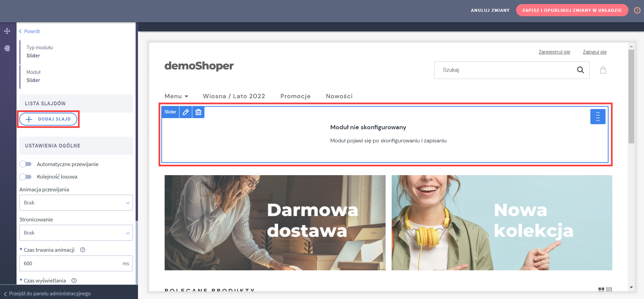The width and height of the screenshot is (644, 299).
Task: Click the Dodaj slajd button
Action: 48,119
